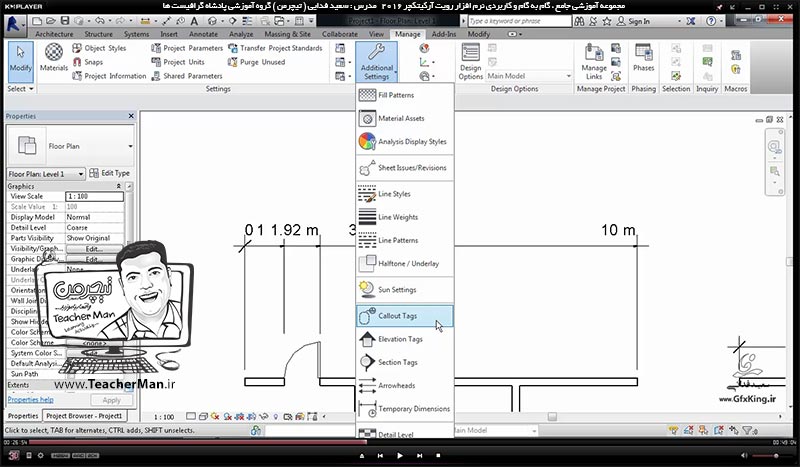Seek on the video progress bar
Screen dimensions: 800x467
pyautogui.click(x=400, y=442)
